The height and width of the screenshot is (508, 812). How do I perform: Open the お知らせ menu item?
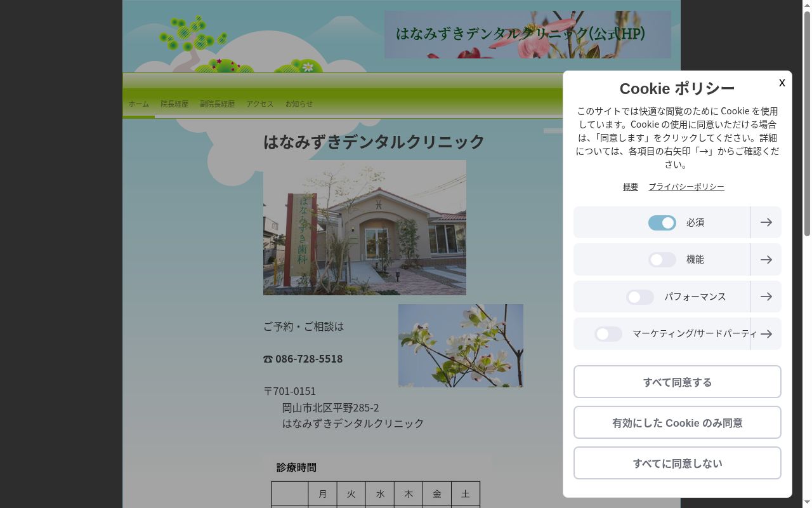click(298, 104)
